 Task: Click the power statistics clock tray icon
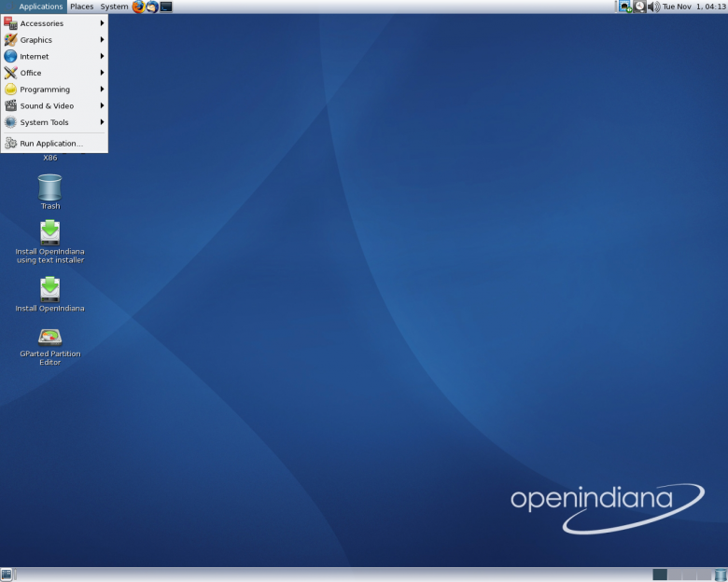point(639,7)
